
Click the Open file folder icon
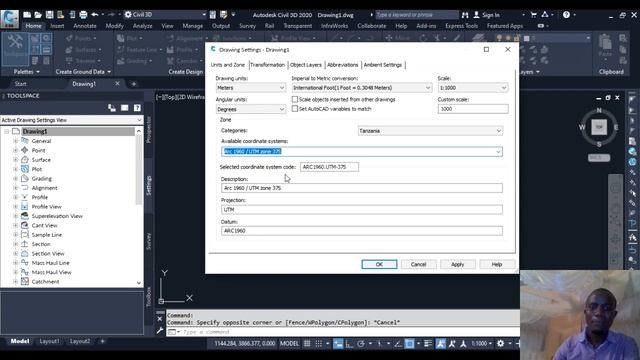pos(38,15)
